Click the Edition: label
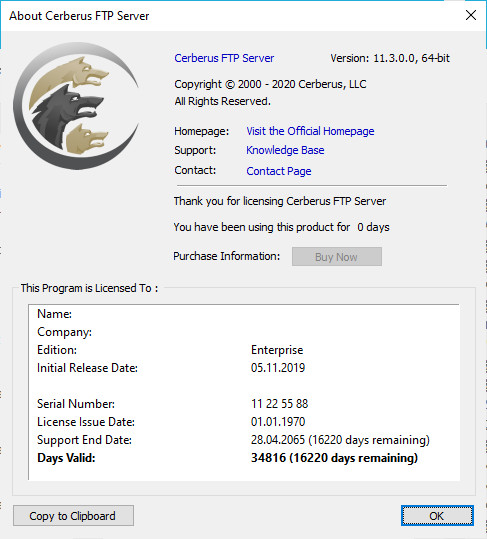The height and width of the screenshot is (539, 487). point(57,350)
